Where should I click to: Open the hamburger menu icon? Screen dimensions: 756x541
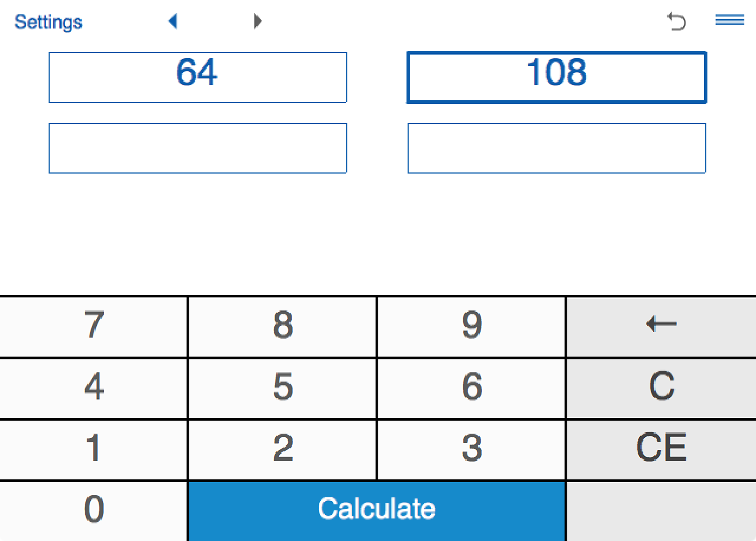(730, 20)
